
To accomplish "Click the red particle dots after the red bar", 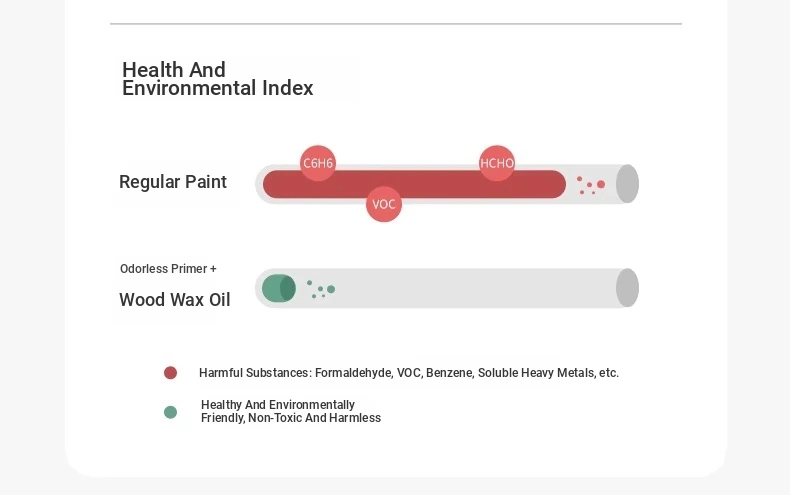I will pos(590,185).
